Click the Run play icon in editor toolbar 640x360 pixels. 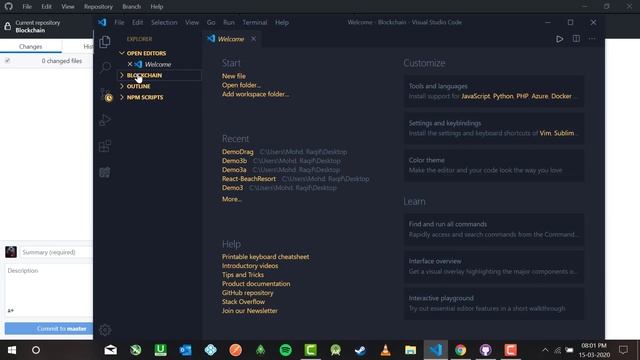560,39
